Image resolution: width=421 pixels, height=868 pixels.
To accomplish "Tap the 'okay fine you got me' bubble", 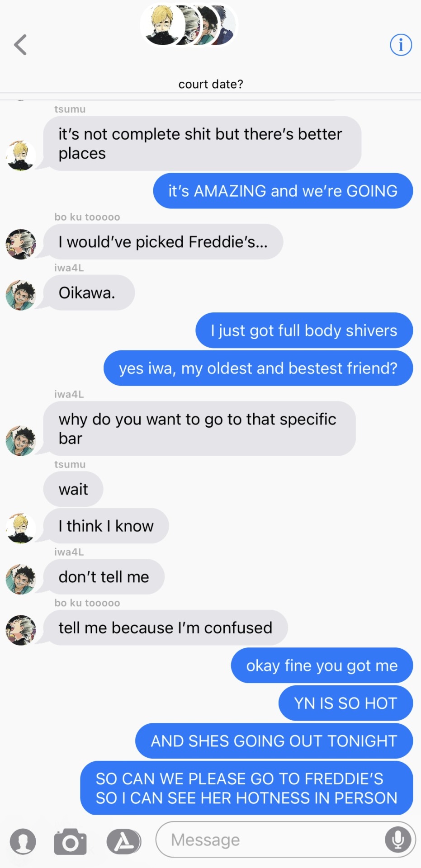I will (322, 665).
